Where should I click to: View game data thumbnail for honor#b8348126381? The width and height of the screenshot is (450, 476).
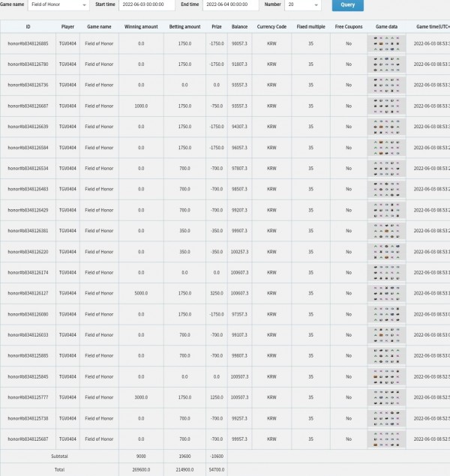pos(386,231)
